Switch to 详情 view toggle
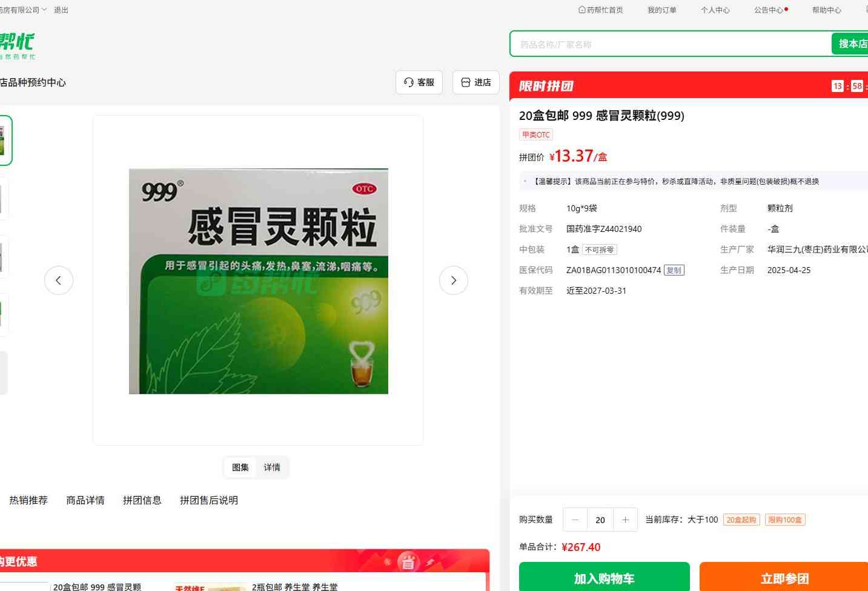 click(272, 467)
